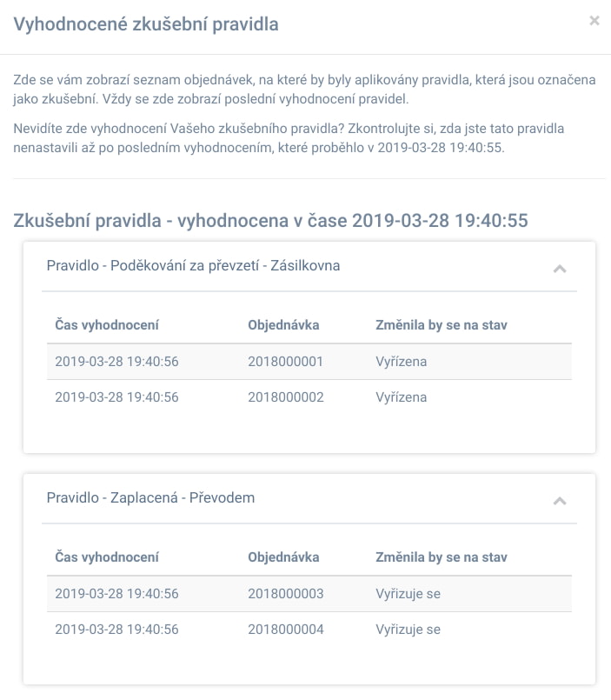Screen dimensions: 611x700
Task: Select order 2018000003 row
Action: coord(309,594)
